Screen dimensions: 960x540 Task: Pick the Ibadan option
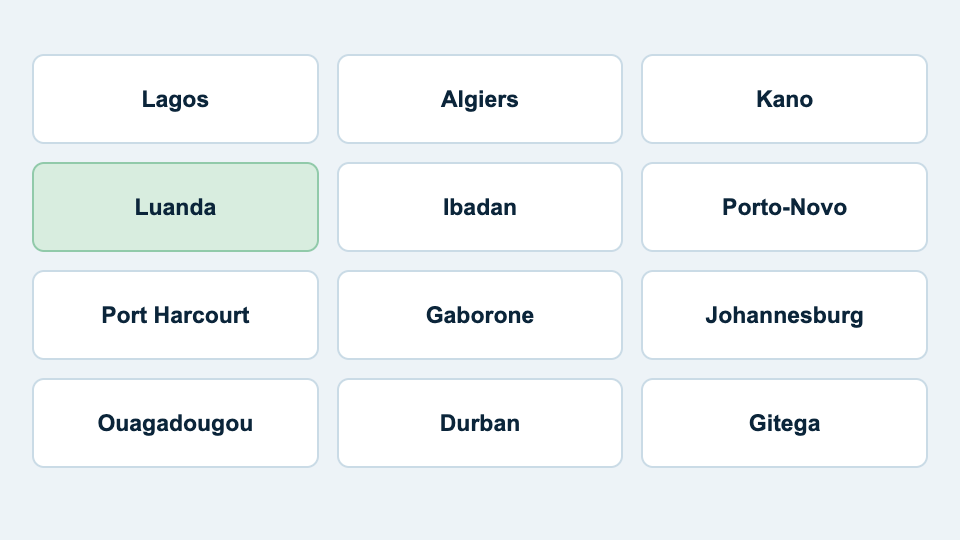[479, 207]
